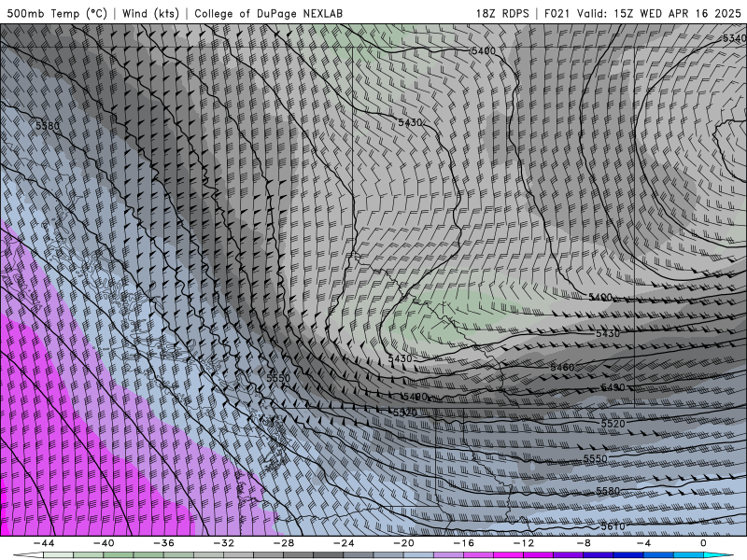Viewport: 747px width, 560px height.
Task: Click the -4 colorbar tick label
Action: (643, 543)
